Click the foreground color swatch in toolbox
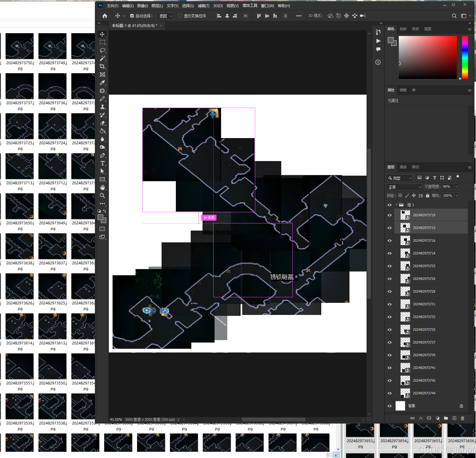This screenshot has height=458, width=476. (x=100, y=218)
